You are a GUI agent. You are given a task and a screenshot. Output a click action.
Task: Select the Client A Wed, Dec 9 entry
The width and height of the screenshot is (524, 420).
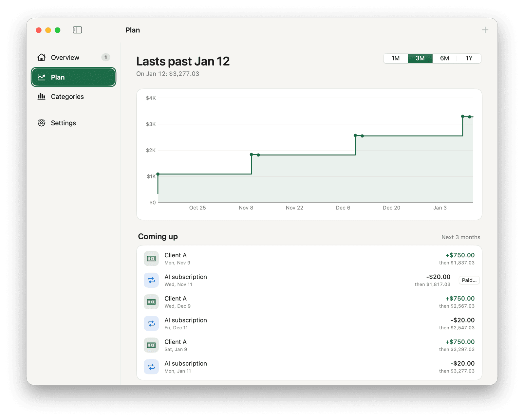309,302
